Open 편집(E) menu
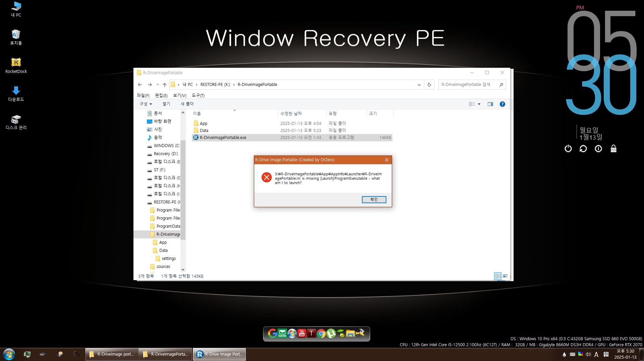Viewport: 644px width, 361px height. tap(161, 96)
